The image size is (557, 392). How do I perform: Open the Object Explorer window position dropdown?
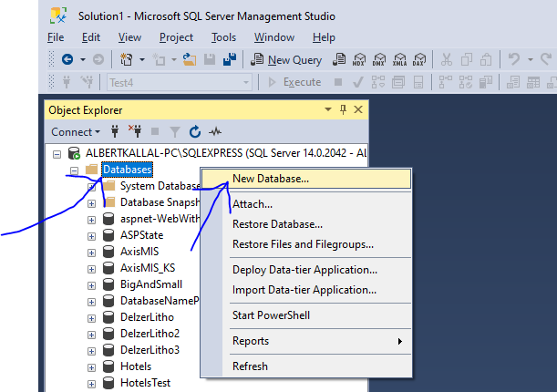click(x=328, y=109)
